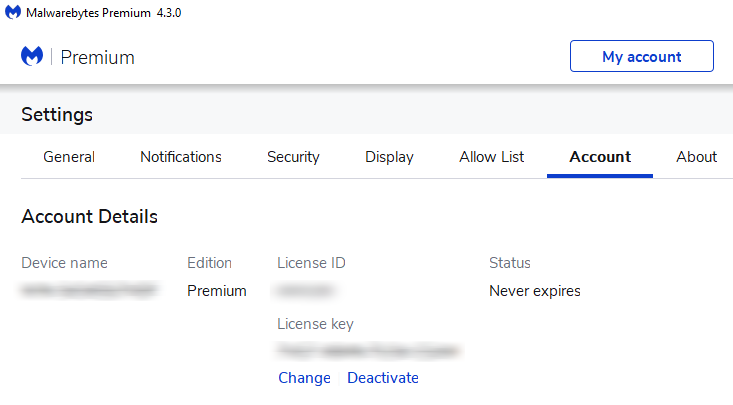Click the License key label

[316, 324]
